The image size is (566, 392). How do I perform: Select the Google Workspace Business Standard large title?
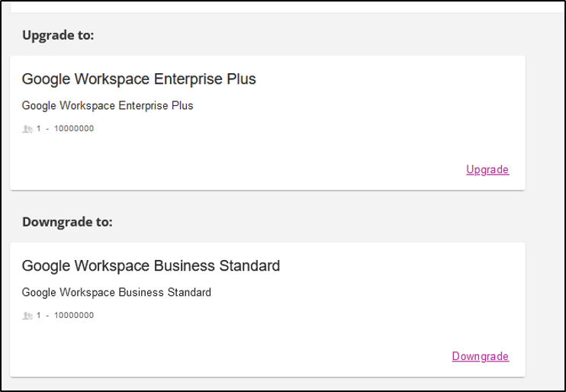coord(151,266)
